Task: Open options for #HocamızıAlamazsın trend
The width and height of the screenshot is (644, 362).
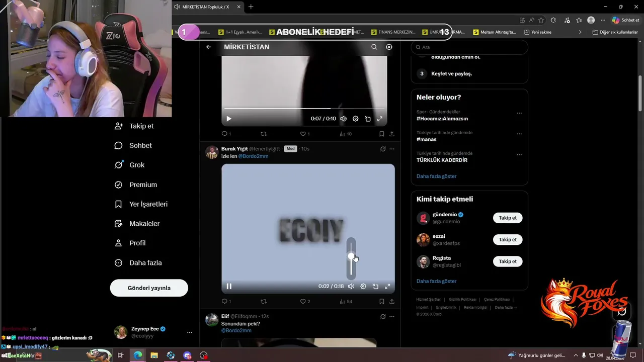Action: (519, 113)
